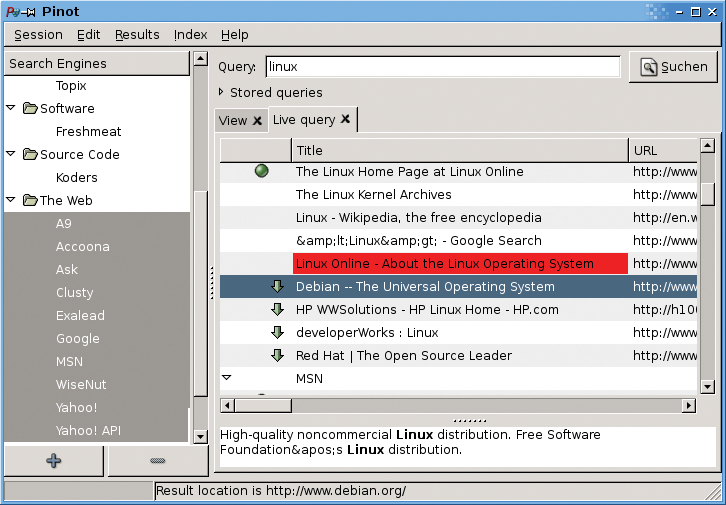Select the MSN engine in the sidebar
The width and height of the screenshot is (726, 505).
tap(69, 362)
